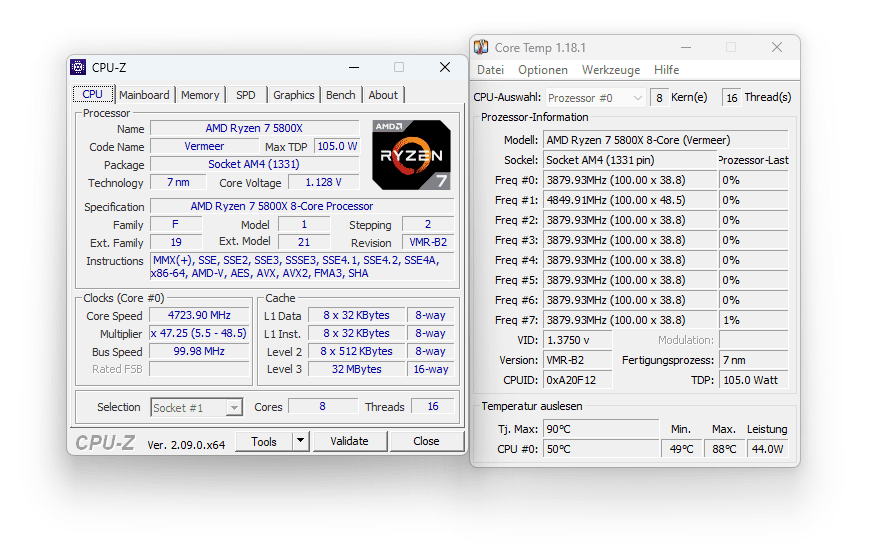This screenshot has width=872, height=548.
Task: Click the Sockel value Socket AM4 (1331 pin)
Action: pyautogui.click(x=630, y=160)
